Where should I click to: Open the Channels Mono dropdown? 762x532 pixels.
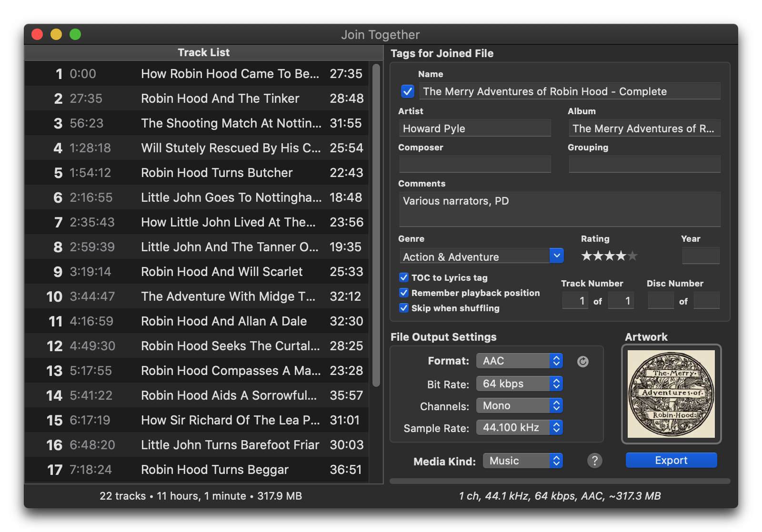[x=520, y=405]
